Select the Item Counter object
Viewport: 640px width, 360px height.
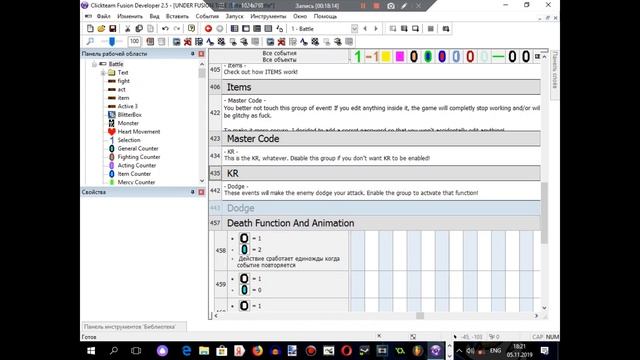[134, 174]
